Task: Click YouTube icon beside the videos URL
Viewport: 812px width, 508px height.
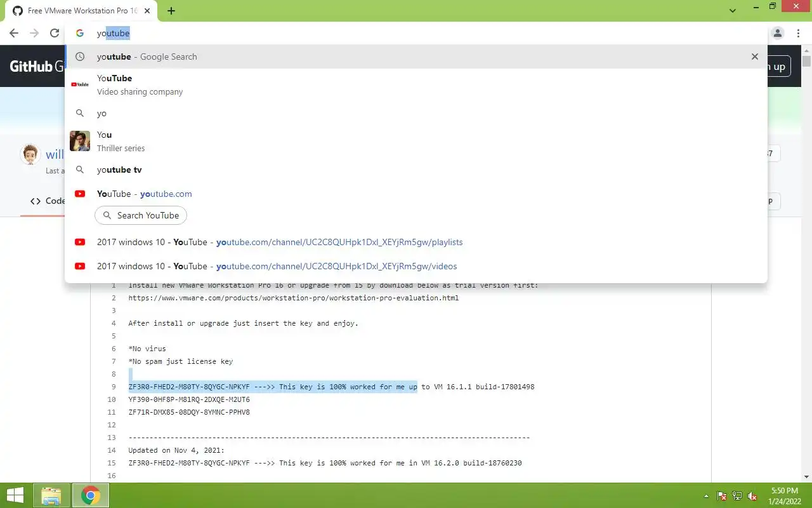Action: pyautogui.click(x=80, y=266)
